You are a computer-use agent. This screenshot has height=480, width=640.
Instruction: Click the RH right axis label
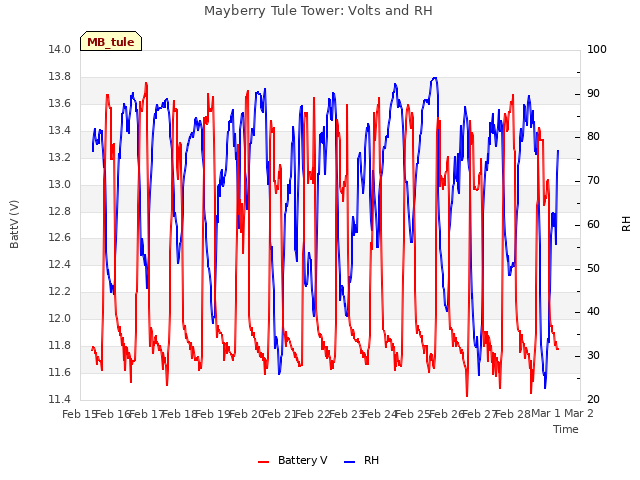[626, 224]
